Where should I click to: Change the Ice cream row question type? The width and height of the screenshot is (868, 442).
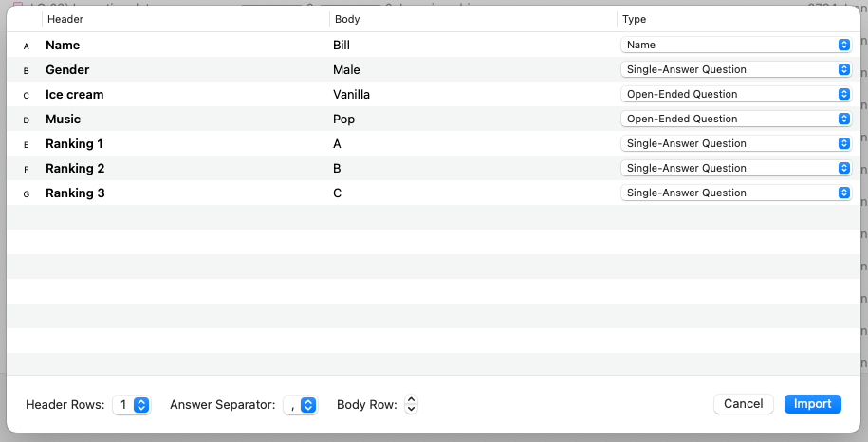(735, 94)
